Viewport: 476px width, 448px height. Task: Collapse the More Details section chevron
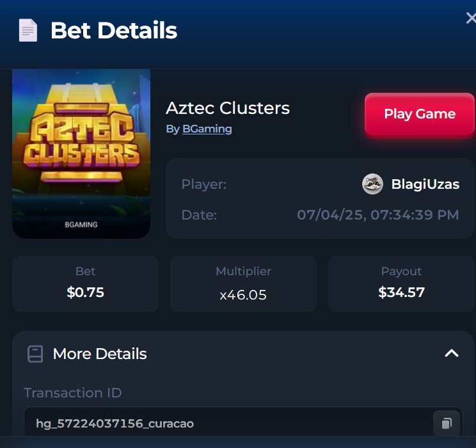point(452,353)
